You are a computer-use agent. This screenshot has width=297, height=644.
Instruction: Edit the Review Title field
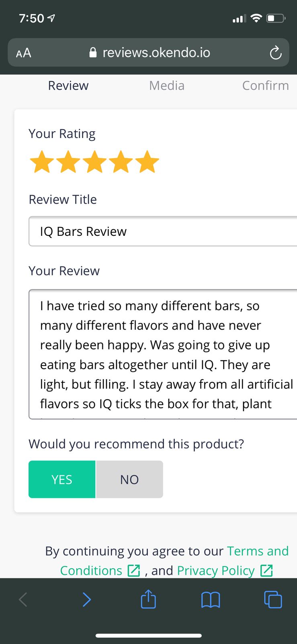163,231
